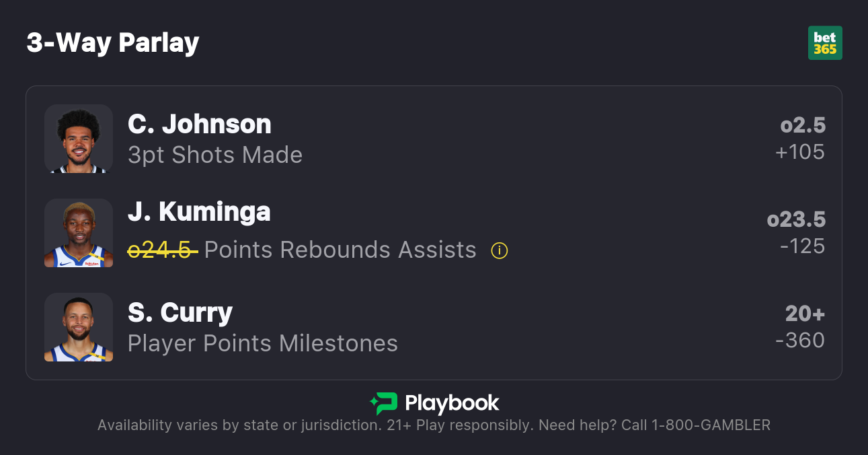Open J. Kuminga's player headshot
868x455 pixels.
(x=79, y=233)
